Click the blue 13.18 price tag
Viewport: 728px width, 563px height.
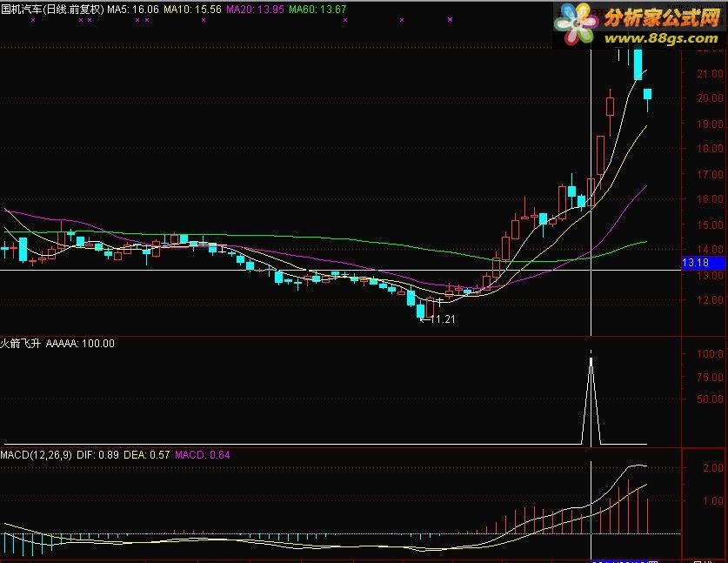703,263
